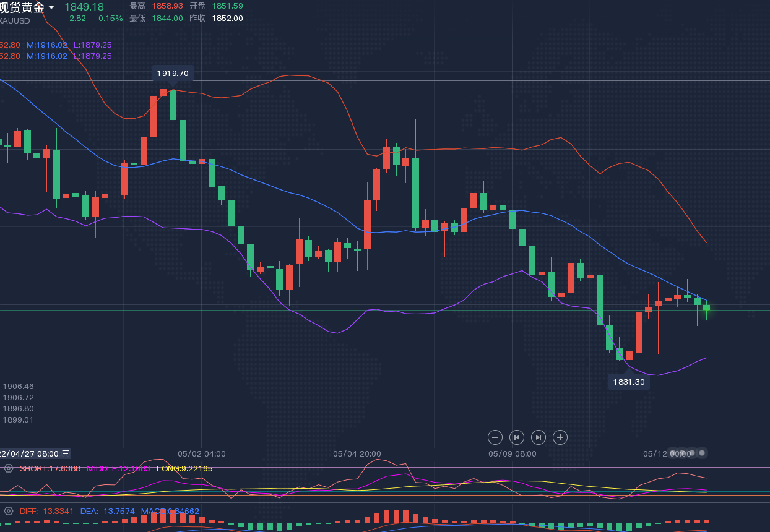Click the current price 1849.18
770x532 pixels.
[84, 7]
